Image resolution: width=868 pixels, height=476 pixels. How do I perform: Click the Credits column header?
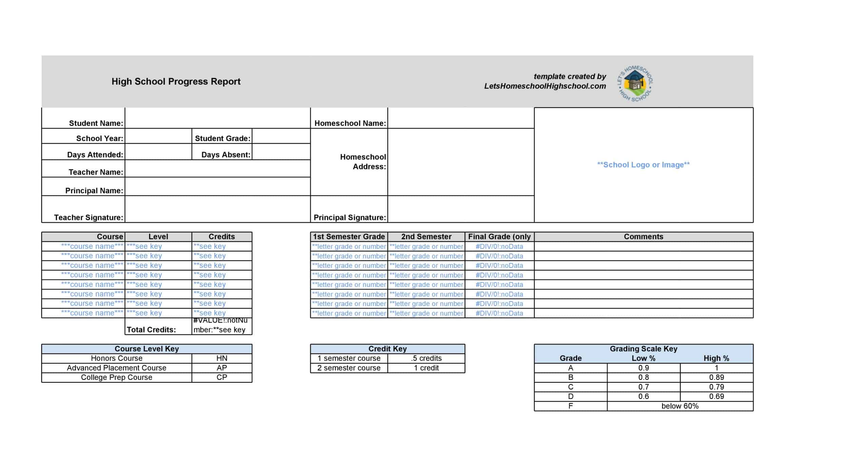pos(222,237)
